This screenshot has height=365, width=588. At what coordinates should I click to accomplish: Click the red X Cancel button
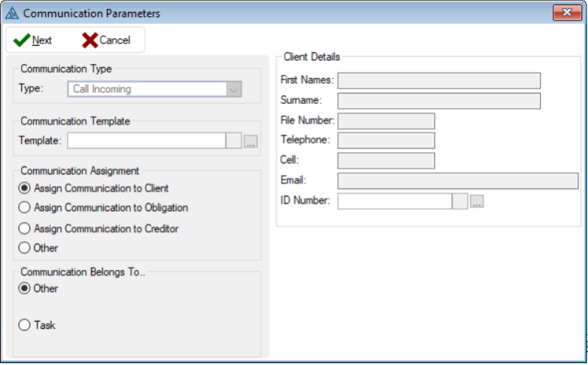[x=106, y=40]
